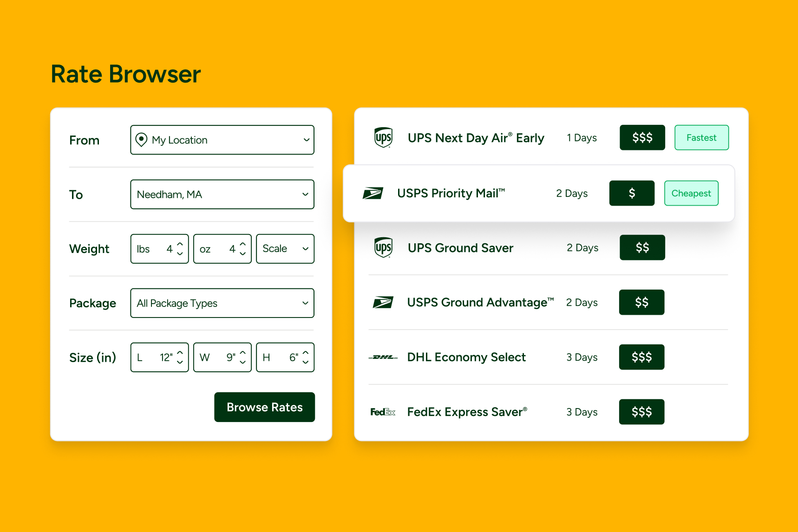Increase the package length with up arrow
The width and height of the screenshot is (798, 532).
(180, 353)
